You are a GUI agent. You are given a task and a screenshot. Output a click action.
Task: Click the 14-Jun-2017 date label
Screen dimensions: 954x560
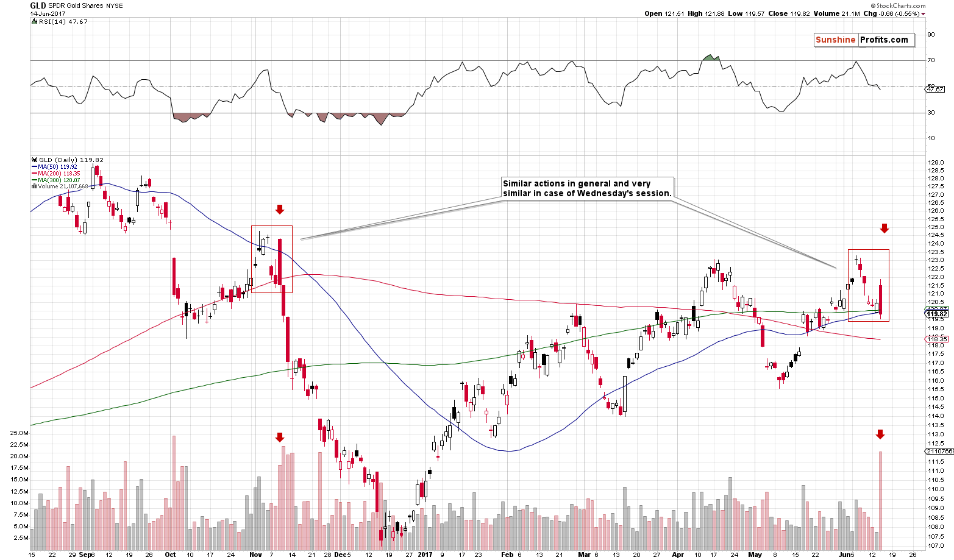tap(46, 13)
